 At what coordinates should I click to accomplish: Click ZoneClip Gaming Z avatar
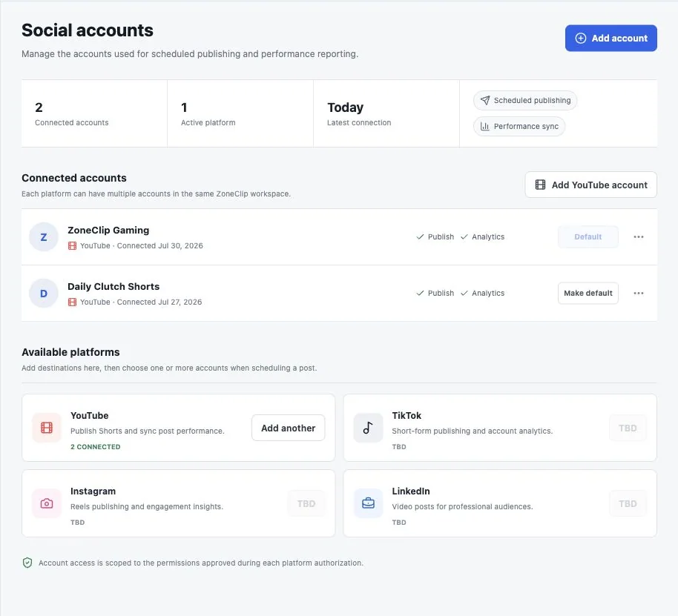(44, 236)
